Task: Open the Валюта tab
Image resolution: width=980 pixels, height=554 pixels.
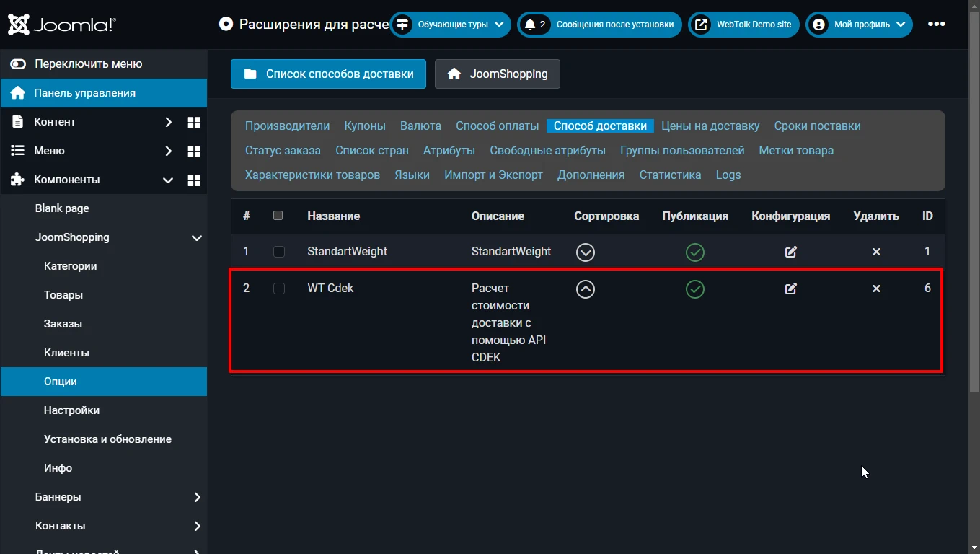Action: click(420, 126)
